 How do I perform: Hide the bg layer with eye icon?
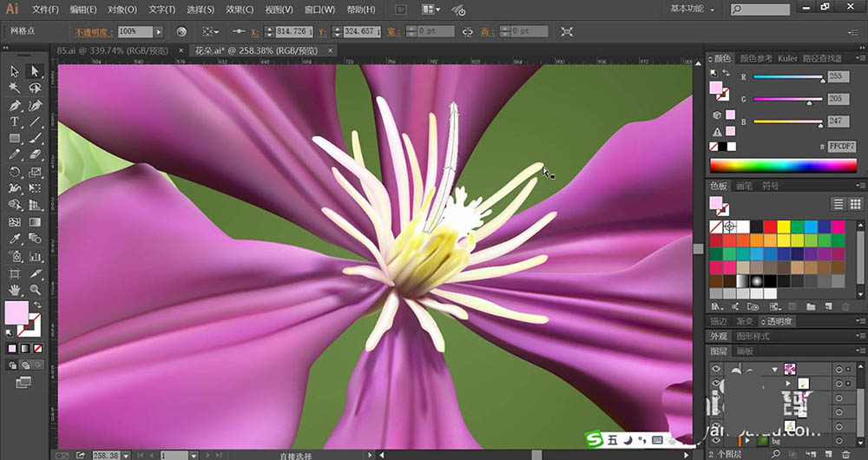click(717, 440)
